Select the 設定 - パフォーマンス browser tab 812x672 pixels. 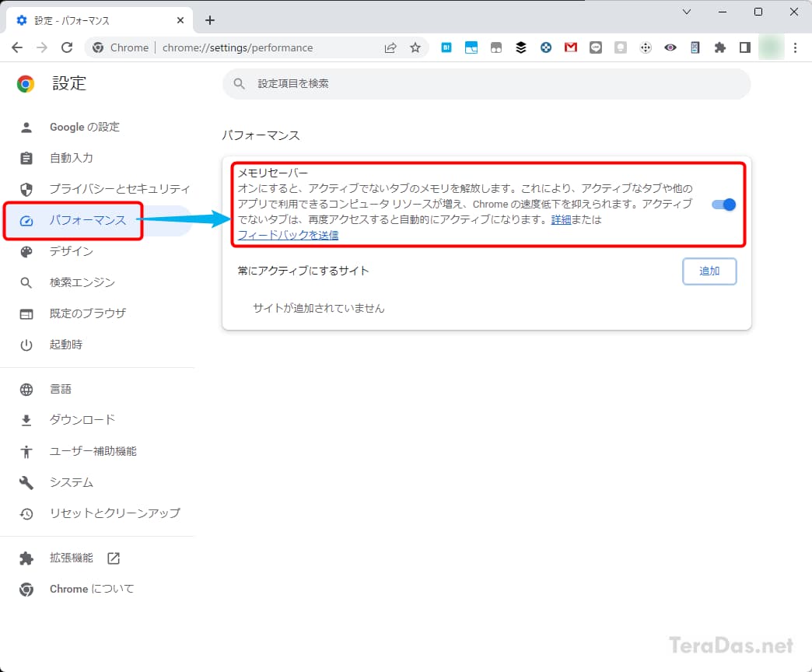coord(100,20)
